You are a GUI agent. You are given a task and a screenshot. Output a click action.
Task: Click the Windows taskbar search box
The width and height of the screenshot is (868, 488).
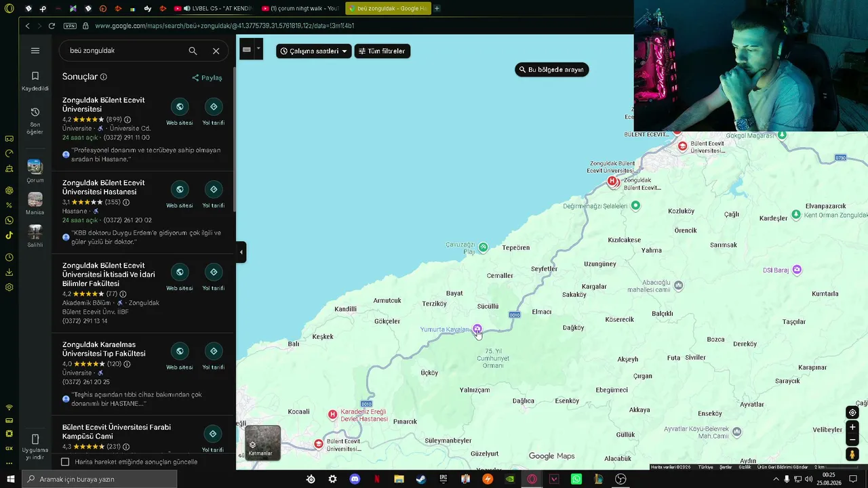(x=98, y=479)
